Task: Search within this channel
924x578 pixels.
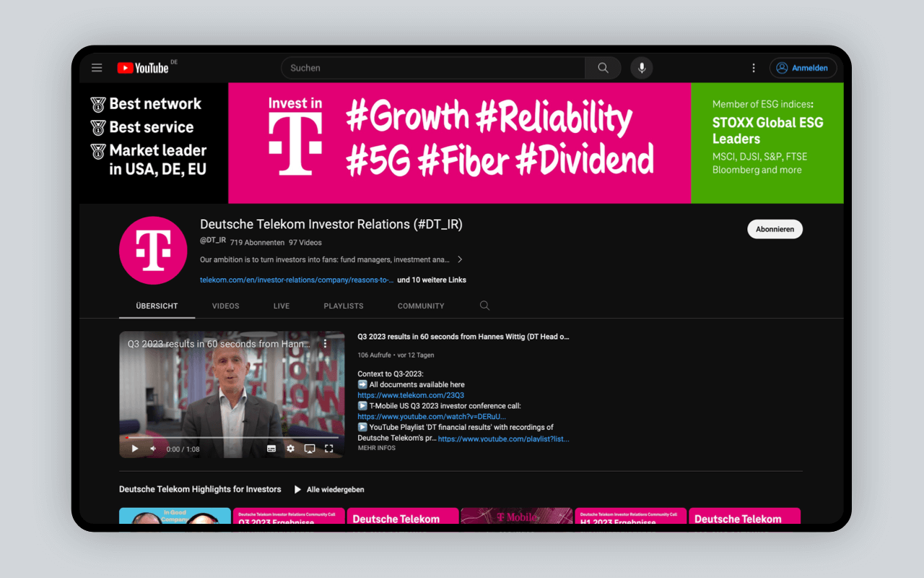Action: [x=484, y=306]
